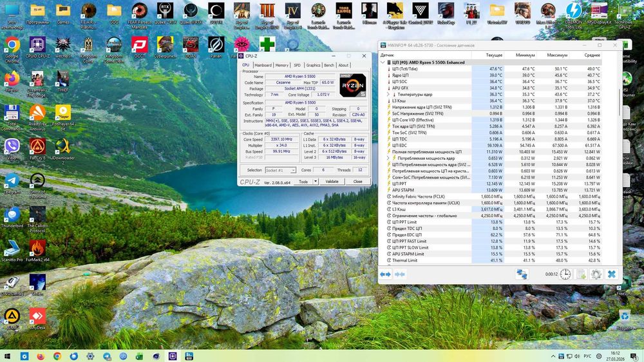Expand the core power consumption row

coord(388,158)
